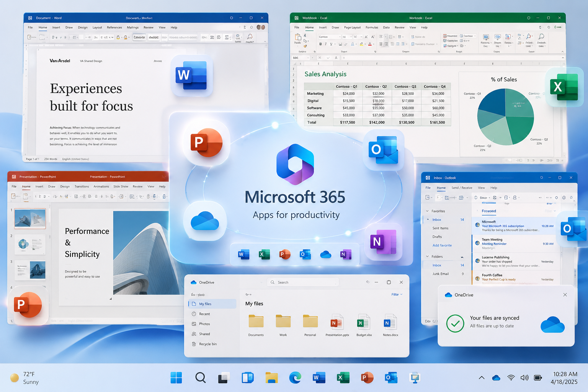This screenshot has height=392, width=588.
Task: Select Recycle bin in OneDrive sidebar
Action: tap(208, 344)
